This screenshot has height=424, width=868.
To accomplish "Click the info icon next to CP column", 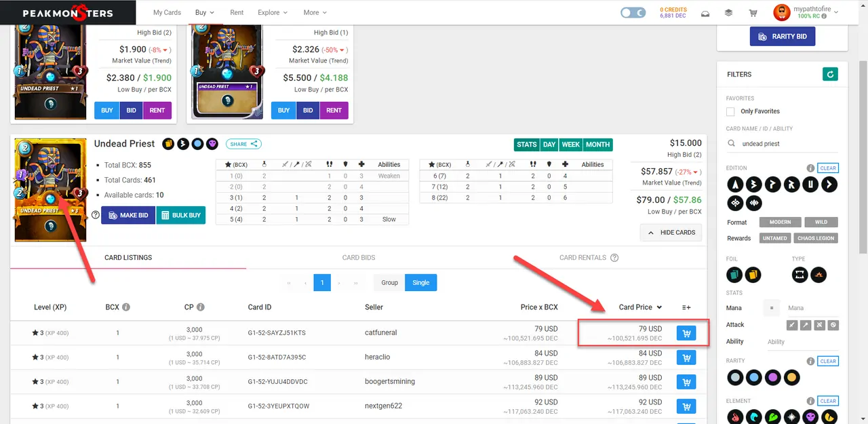I will coord(200,307).
